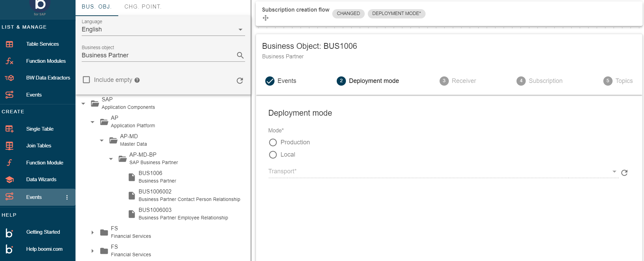Click the Join Tables icon

[10, 146]
